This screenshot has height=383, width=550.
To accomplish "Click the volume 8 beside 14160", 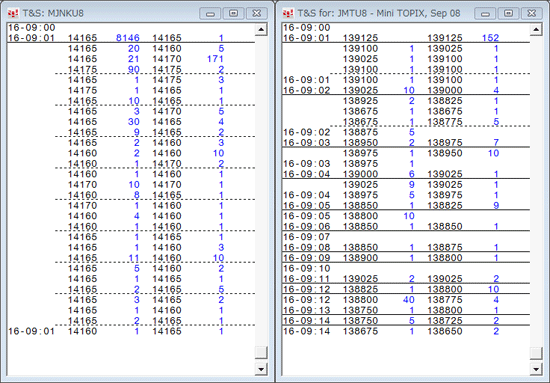I will (137, 195).
